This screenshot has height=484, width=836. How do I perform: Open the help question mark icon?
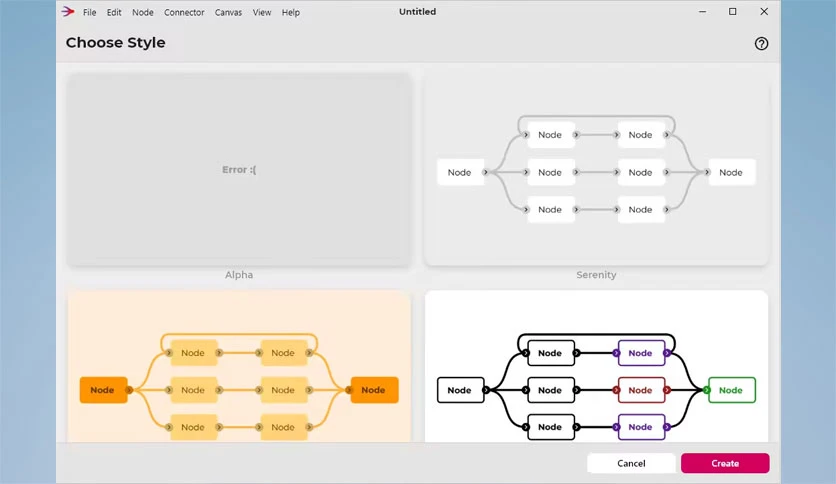point(761,44)
